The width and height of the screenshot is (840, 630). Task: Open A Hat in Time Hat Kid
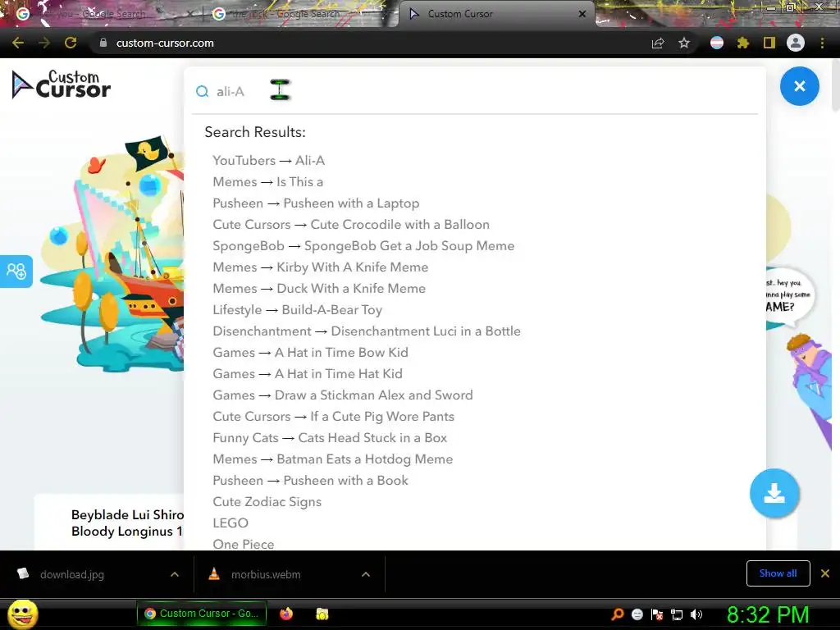coord(308,373)
